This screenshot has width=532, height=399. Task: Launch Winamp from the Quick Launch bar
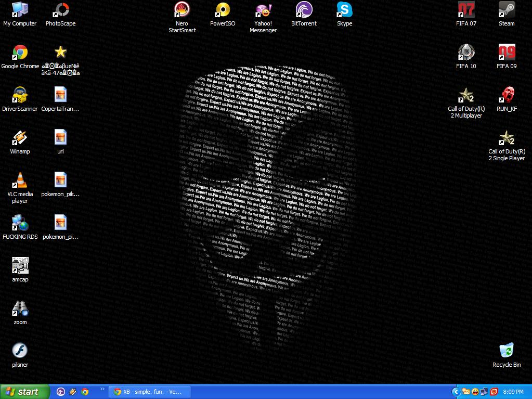pyautogui.click(x=73, y=392)
